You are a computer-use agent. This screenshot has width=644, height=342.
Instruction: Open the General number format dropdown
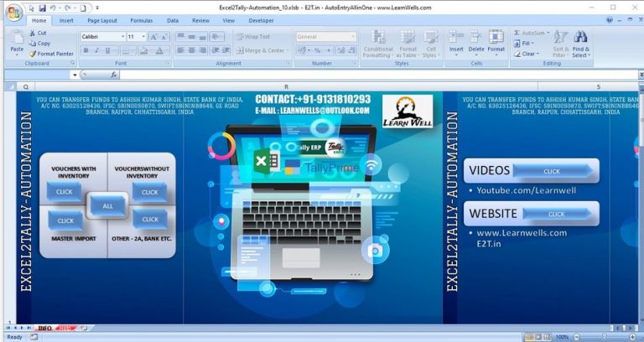click(353, 37)
